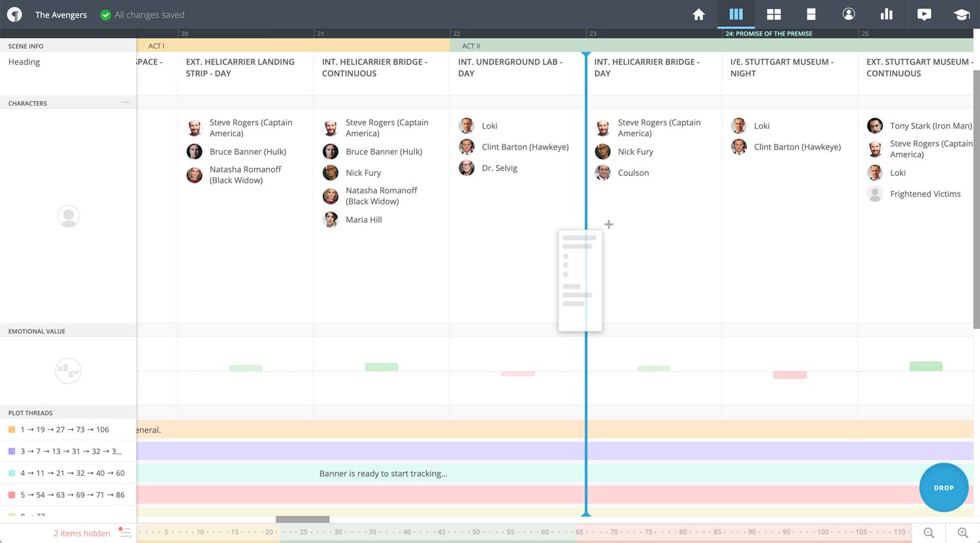Viewport: 980px width, 543px height.
Task: Click the vertical scrollbar on the right edge
Action: [x=977, y=198]
